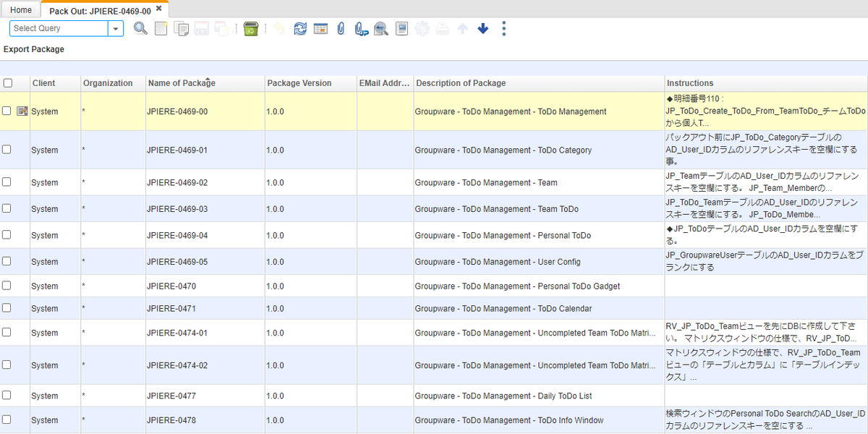The height and width of the screenshot is (434, 868).
Task: Toggle grid view using the table icon
Action: 320,28
